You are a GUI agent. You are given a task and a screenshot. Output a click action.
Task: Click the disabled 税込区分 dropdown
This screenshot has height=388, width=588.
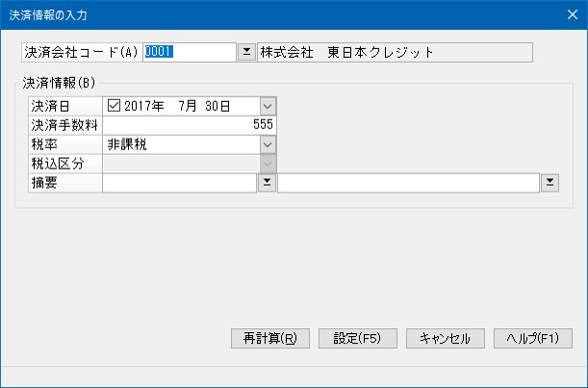(190, 164)
